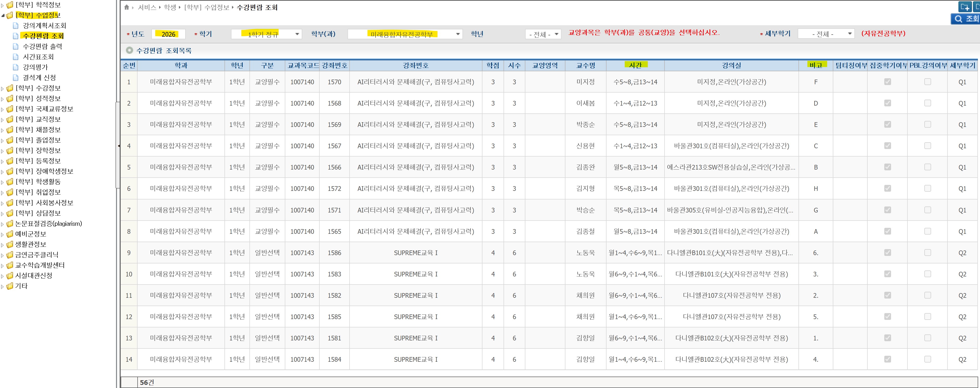Open the 학부(과) department dropdown
The height and width of the screenshot is (388, 980).
click(405, 34)
